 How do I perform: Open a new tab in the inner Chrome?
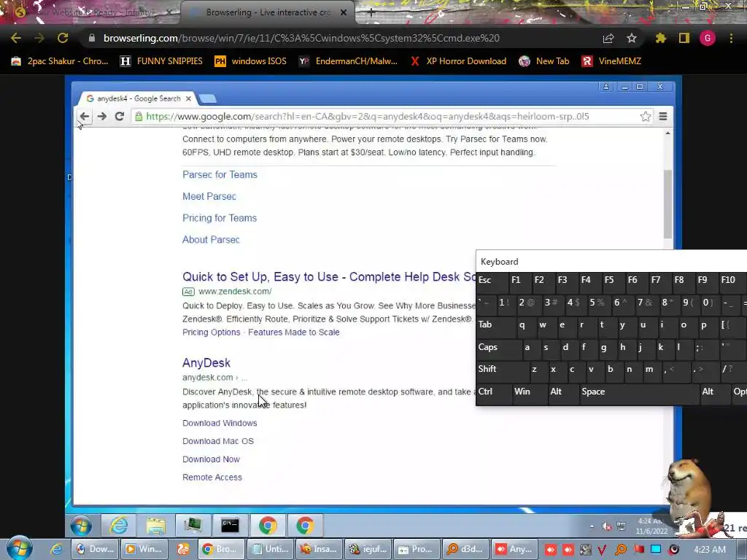click(208, 98)
